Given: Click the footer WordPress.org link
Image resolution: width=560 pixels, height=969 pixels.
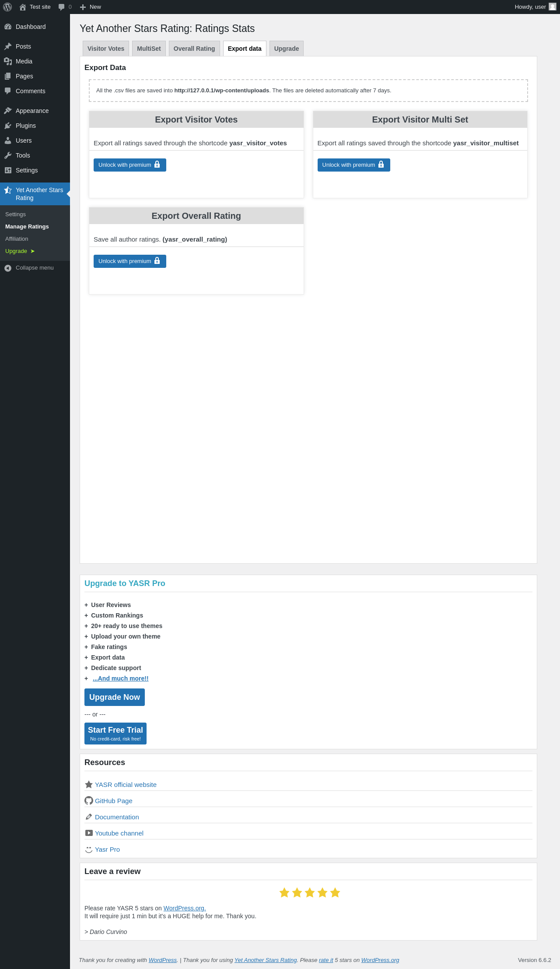Looking at the screenshot, I should coord(380,960).
